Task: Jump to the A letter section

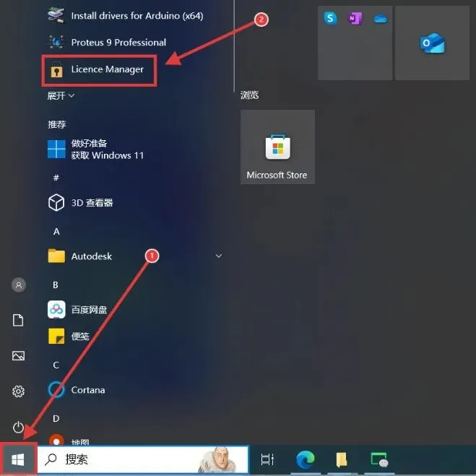Action: 56,232
